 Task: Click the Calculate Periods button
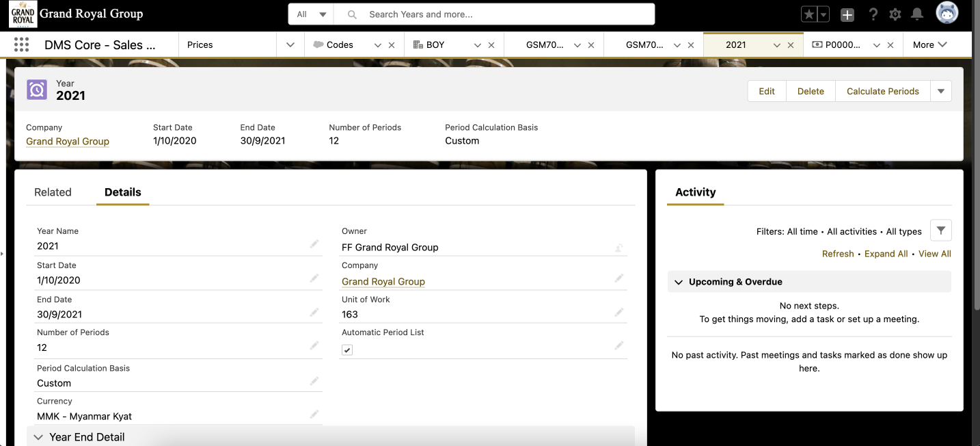pyautogui.click(x=883, y=91)
